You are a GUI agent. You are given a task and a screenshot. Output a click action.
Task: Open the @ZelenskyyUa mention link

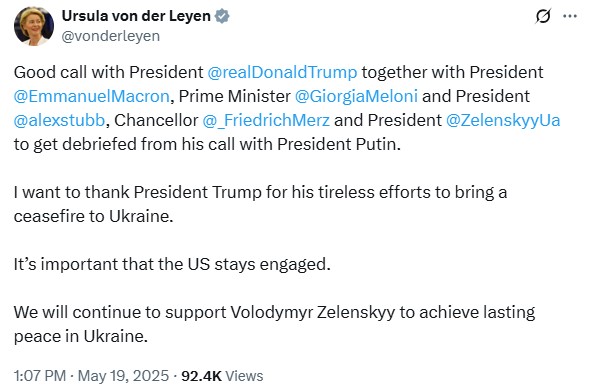(x=503, y=121)
